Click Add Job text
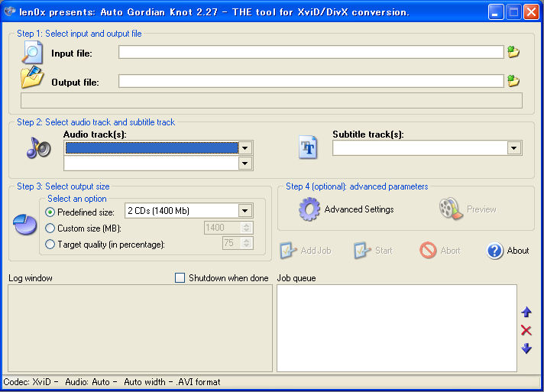This screenshot has width=544, height=392. (316, 251)
